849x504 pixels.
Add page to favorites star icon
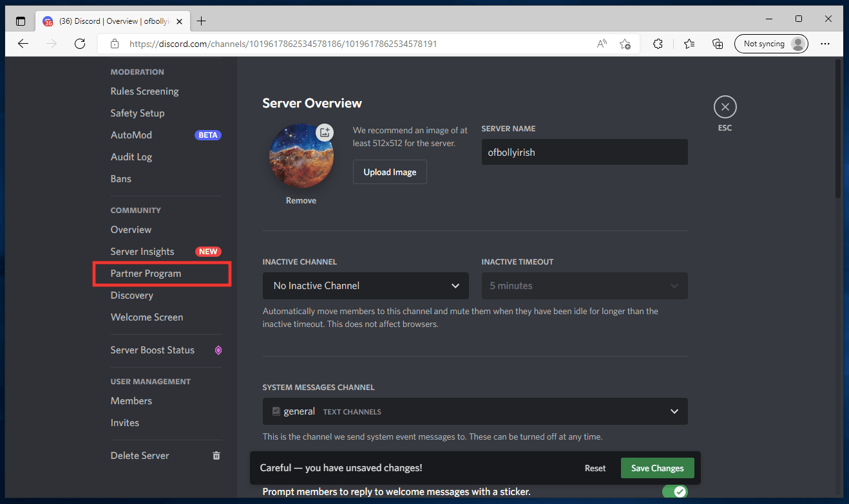(x=625, y=44)
